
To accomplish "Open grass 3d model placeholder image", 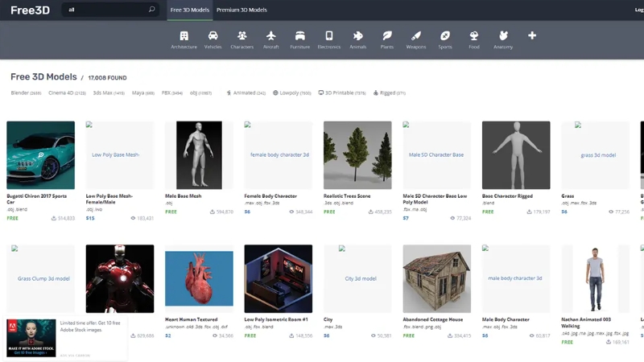I will (595, 155).
